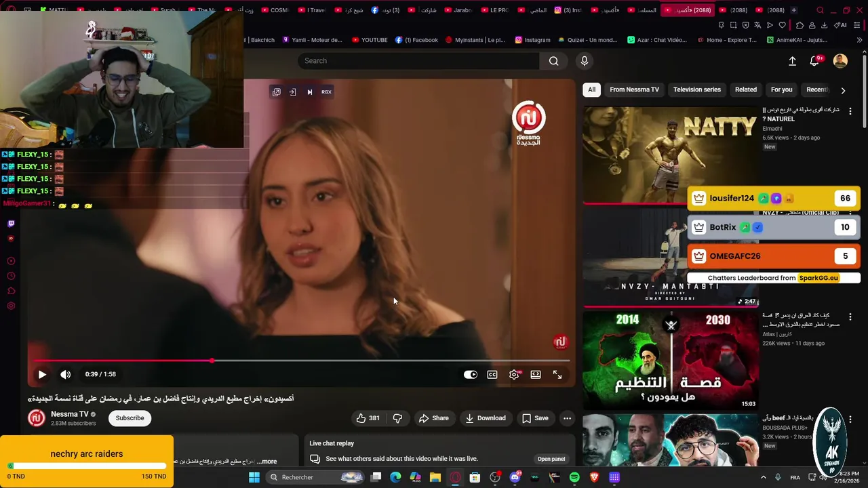This screenshot has height=488, width=868.
Task: Open the AnimeKAI bookmark
Action: [x=797, y=40]
